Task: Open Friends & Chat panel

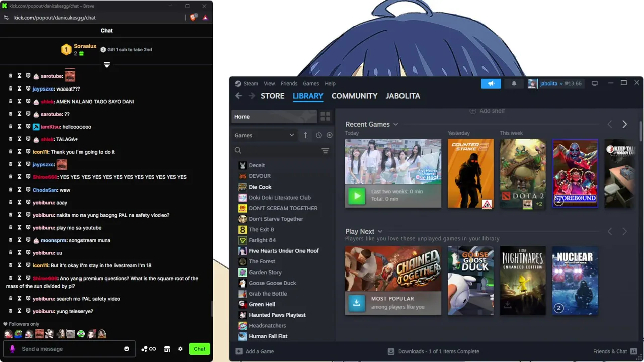Action: click(615, 351)
